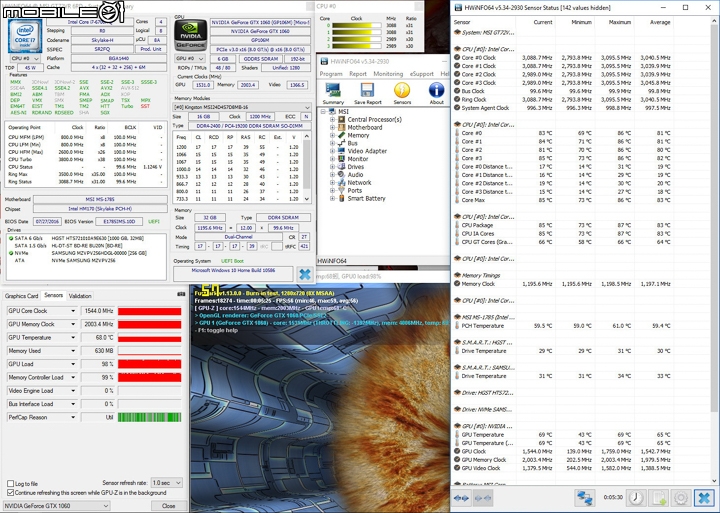Click the PCH Temperature sensor row
The height and width of the screenshot is (513, 720).
click(562, 326)
